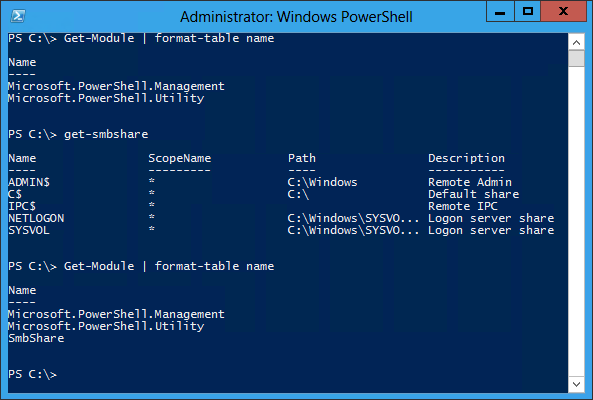
Task: Click the Remote IPC description text
Action: (463, 206)
